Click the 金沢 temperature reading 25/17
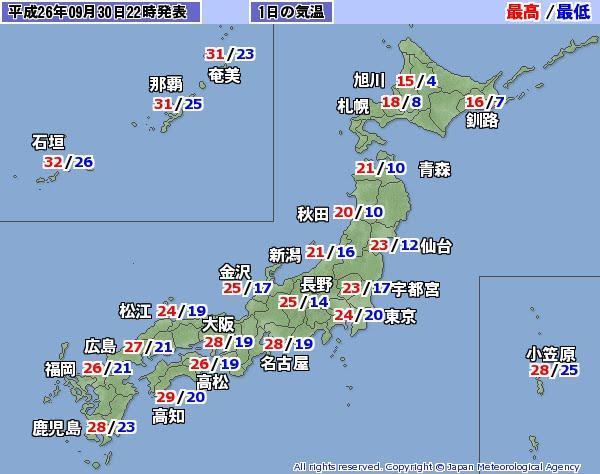Screen dimensions: 600x474 point(248,288)
